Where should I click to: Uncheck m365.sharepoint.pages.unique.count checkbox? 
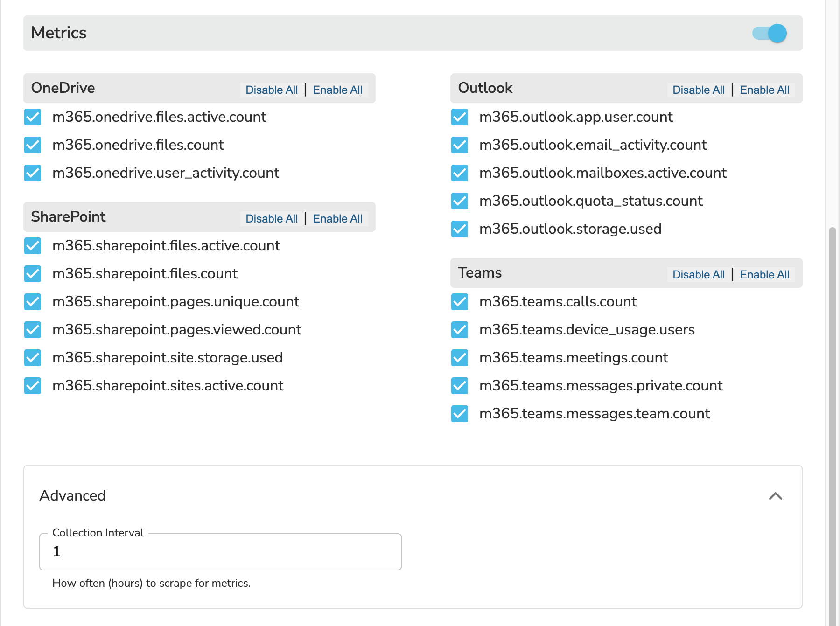[x=33, y=302]
